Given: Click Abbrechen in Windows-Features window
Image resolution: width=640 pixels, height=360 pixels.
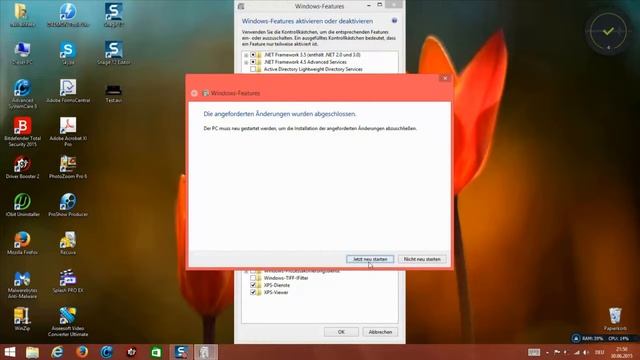Looking at the screenshot, I should (x=380, y=332).
